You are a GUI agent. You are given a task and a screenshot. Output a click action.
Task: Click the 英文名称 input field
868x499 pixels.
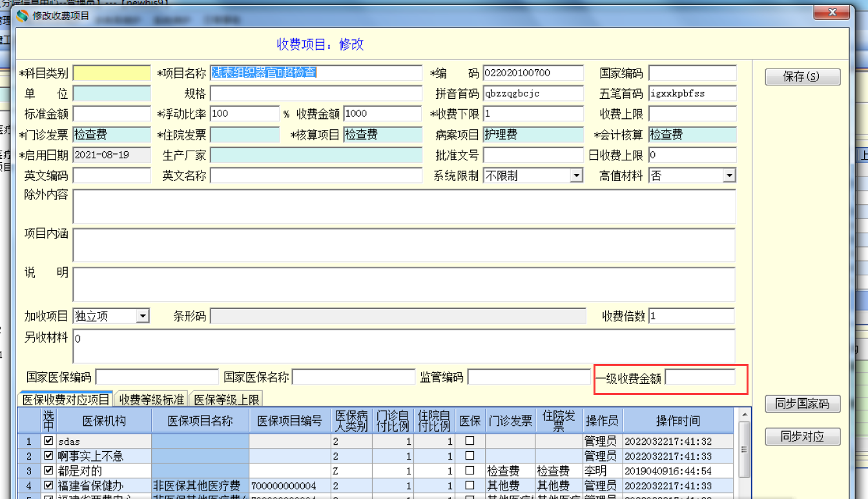coord(316,175)
